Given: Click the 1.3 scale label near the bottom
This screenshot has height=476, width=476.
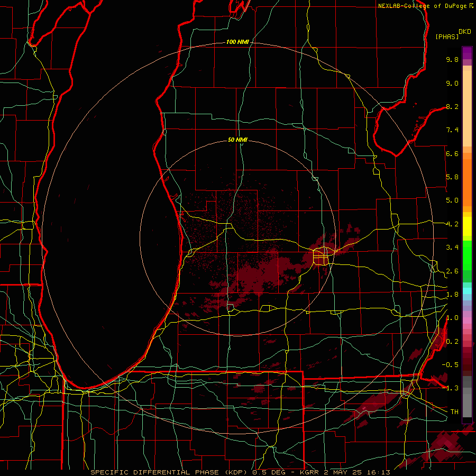Looking at the screenshot, I should (452, 388).
